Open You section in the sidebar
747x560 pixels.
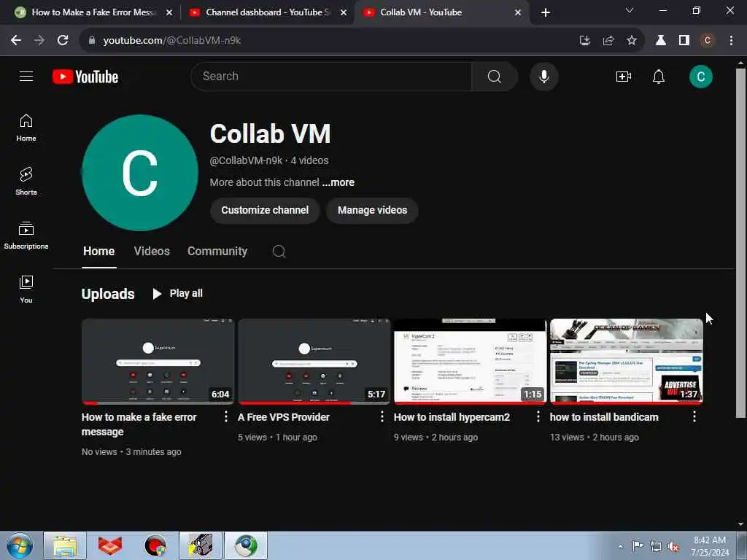coord(26,289)
